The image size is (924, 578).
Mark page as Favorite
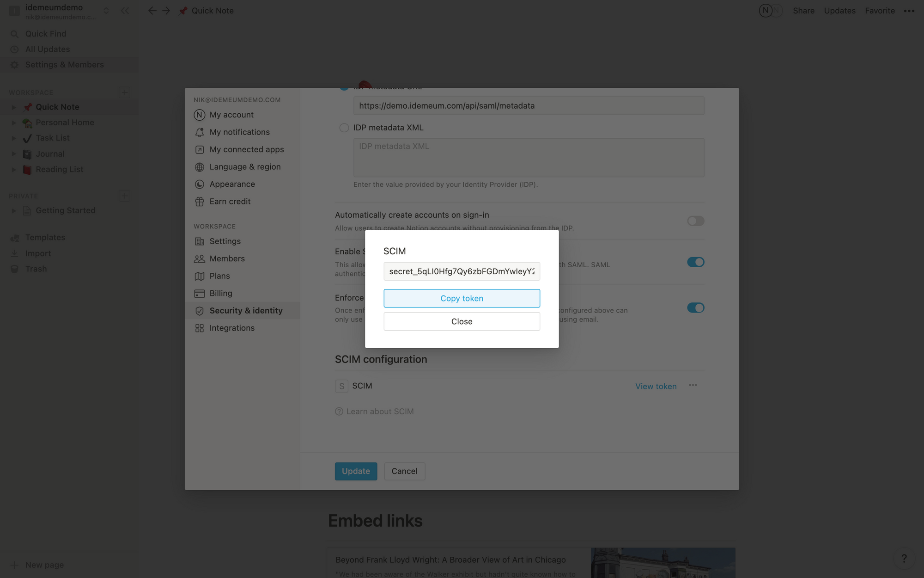pyautogui.click(x=880, y=11)
